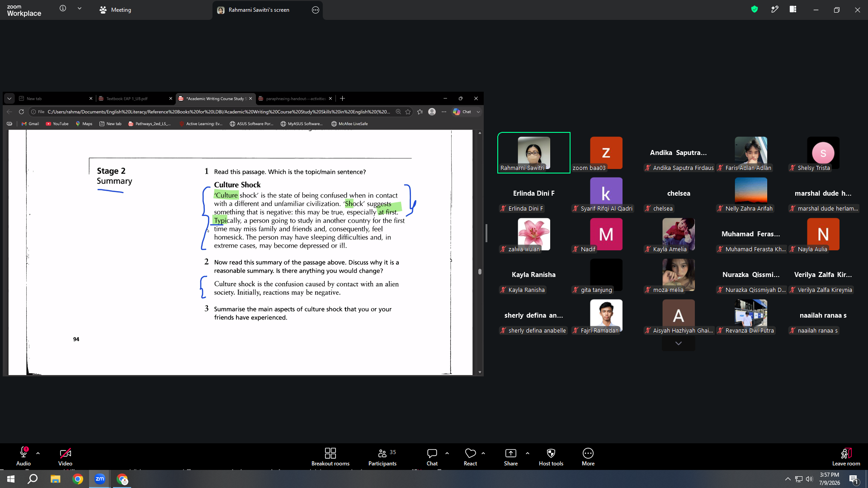Image resolution: width=868 pixels, height=488 pixels.
Task: Open the React emoji menu
Action: pos(470,456)
